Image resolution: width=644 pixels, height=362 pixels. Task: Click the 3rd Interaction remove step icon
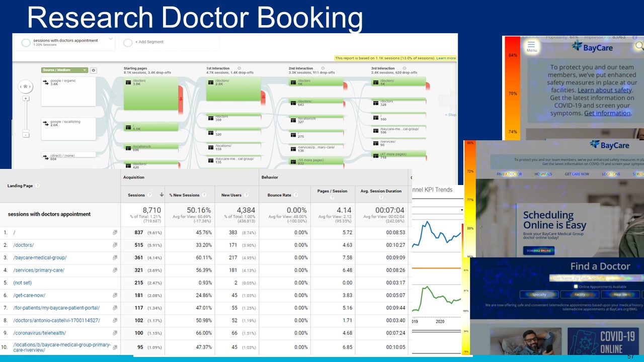404,68
